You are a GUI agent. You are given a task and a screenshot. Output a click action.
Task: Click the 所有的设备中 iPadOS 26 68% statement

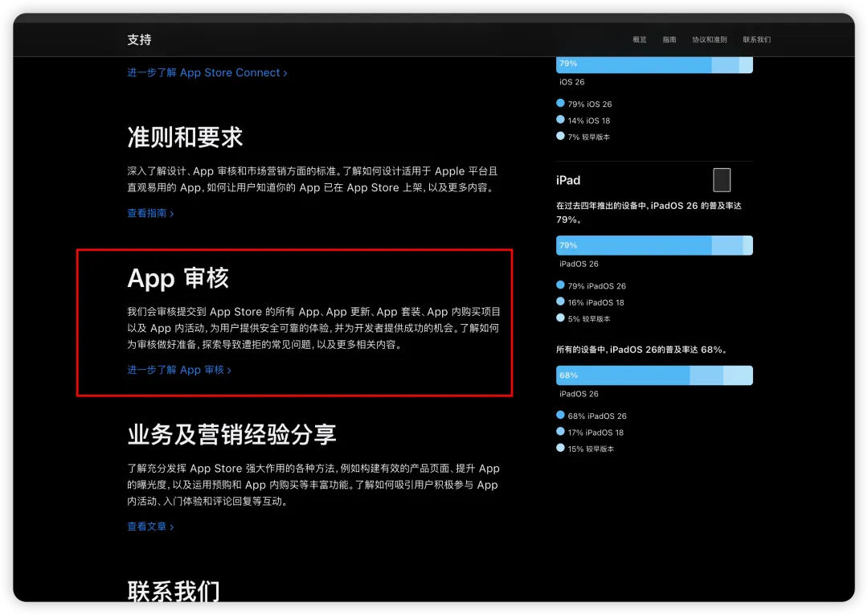tap(641, 350)
